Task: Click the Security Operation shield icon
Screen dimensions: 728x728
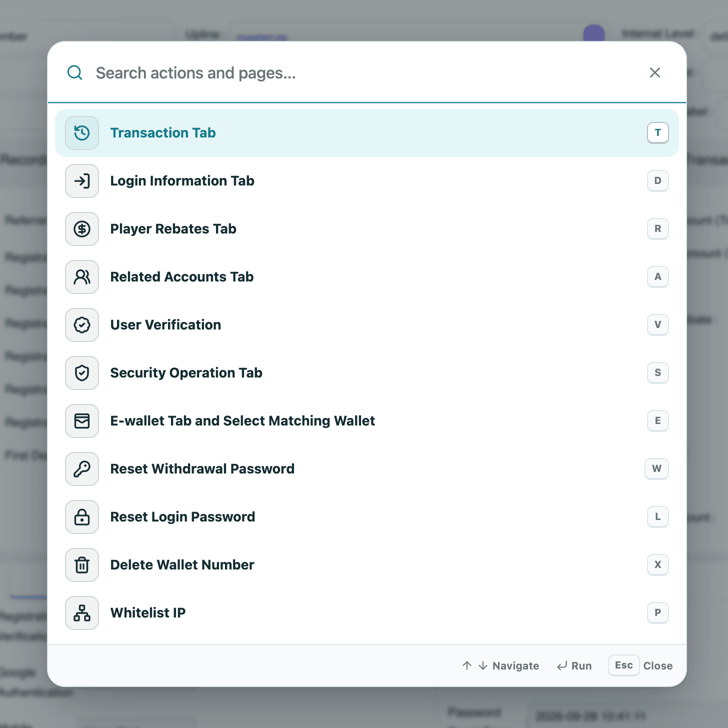Action: (x=82, y=373)
